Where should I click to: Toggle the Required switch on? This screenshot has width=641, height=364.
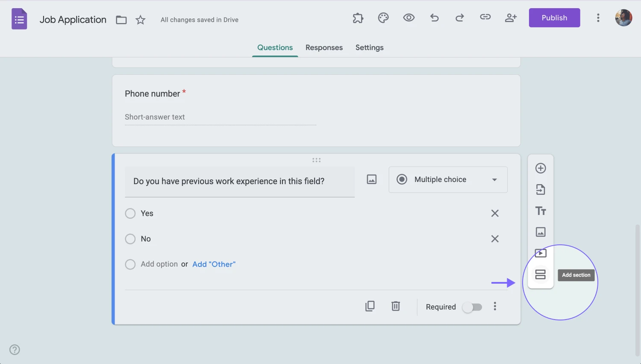[472, 307]
